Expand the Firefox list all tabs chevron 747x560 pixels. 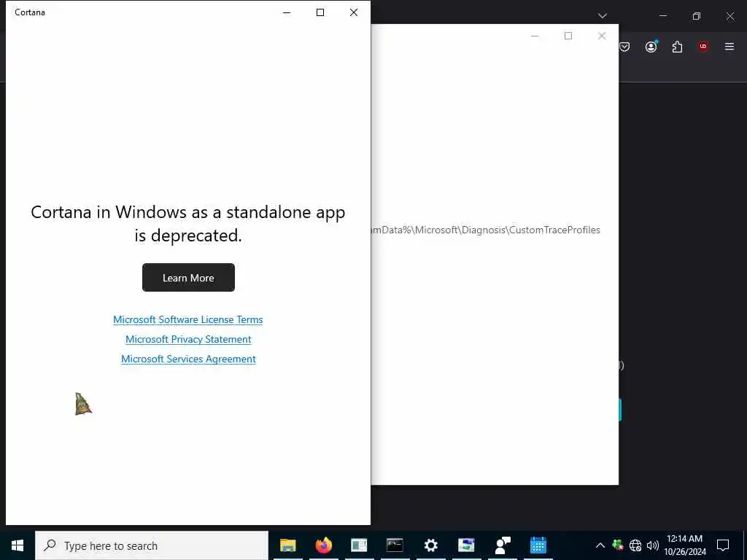pyautogui.click(x=603, y=16)
